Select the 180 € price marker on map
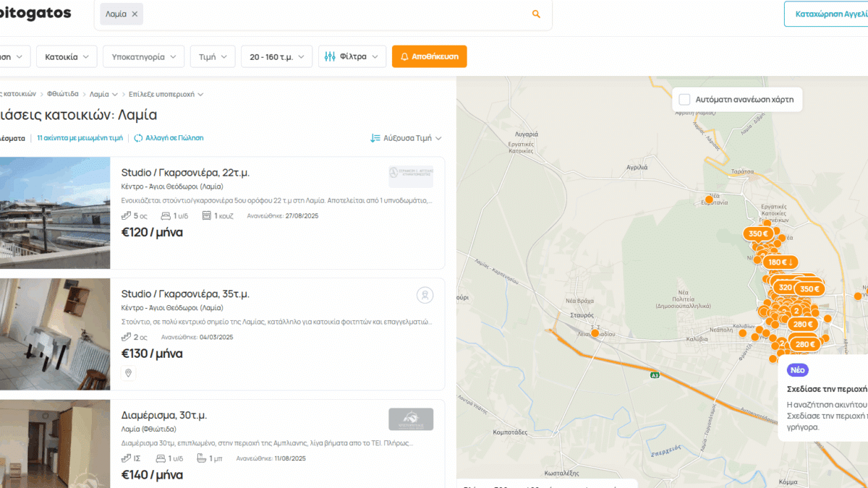The image size is (868, 488). (x=780, y=262)
